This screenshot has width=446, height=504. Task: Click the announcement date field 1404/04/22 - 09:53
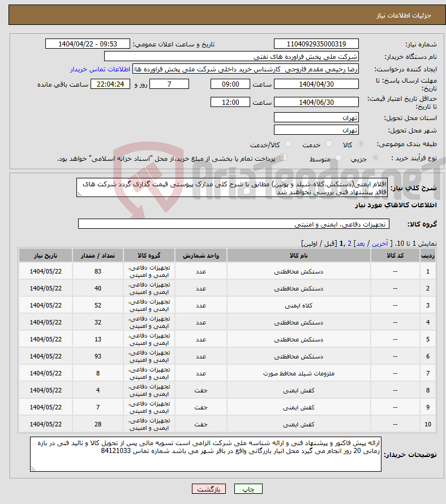(x=88, y=44)
